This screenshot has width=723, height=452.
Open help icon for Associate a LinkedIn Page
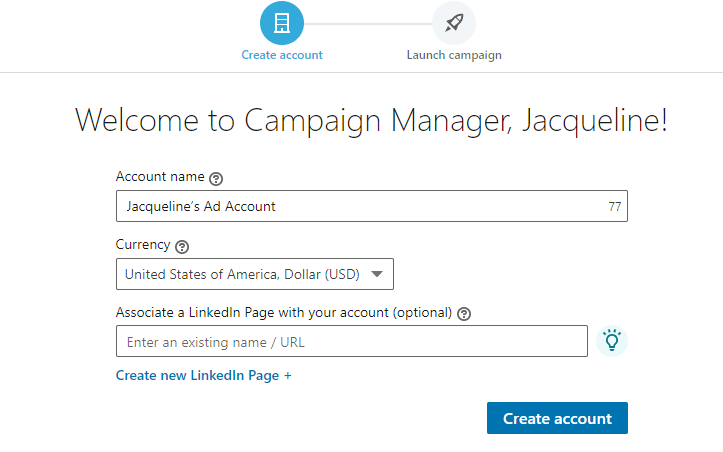click(464, 314)
